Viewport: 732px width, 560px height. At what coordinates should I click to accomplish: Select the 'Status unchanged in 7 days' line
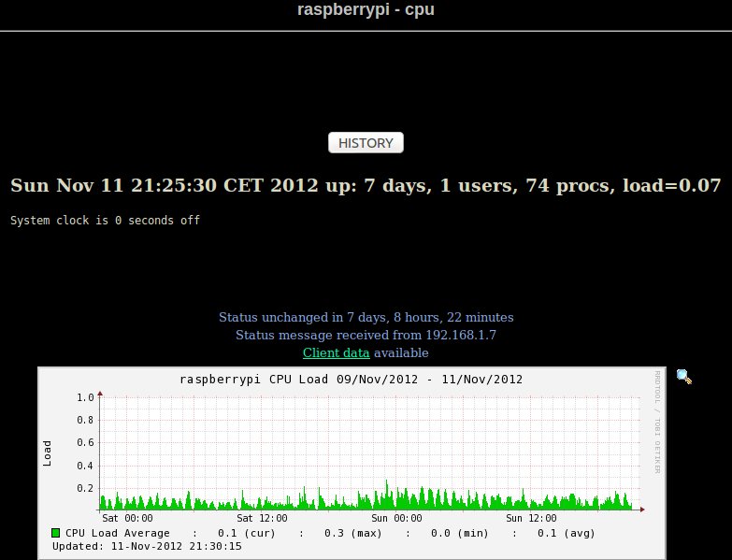click(366, 317)
